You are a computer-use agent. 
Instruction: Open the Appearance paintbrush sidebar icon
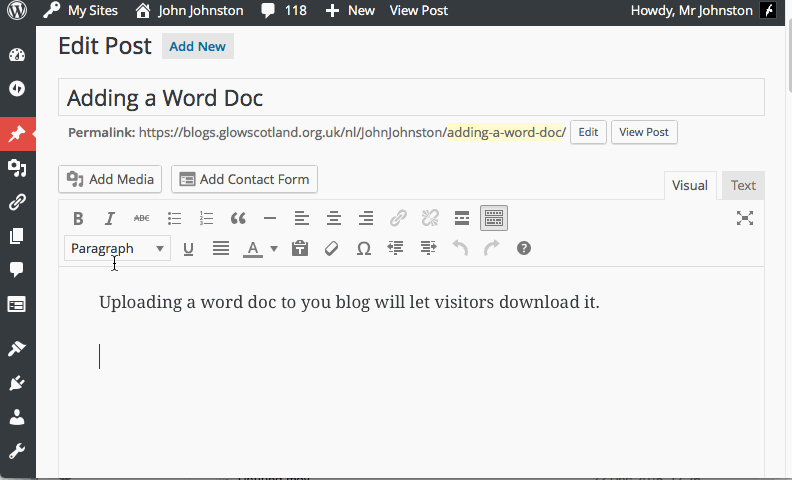pyautogui.click(x=17, y=349)
